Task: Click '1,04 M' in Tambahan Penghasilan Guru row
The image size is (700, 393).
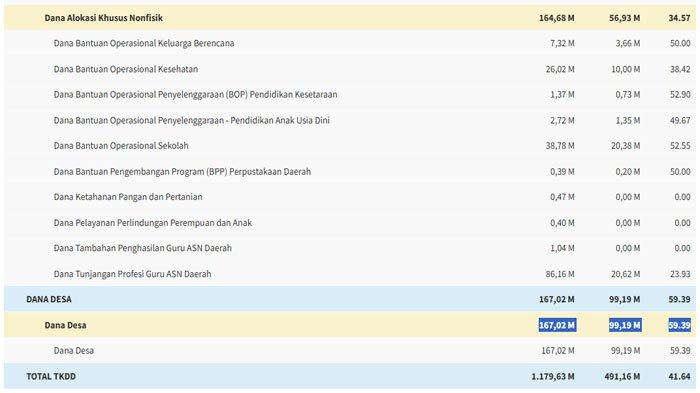Action: [562, 248]
